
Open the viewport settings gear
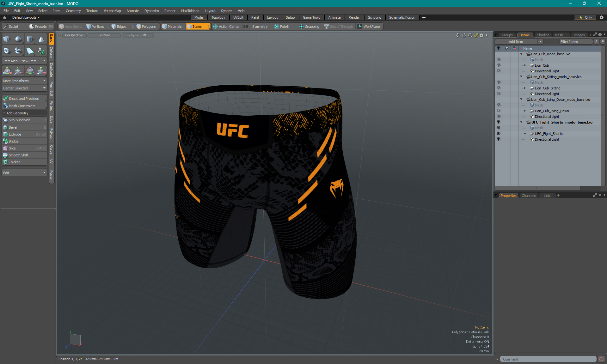pos(481,35)
